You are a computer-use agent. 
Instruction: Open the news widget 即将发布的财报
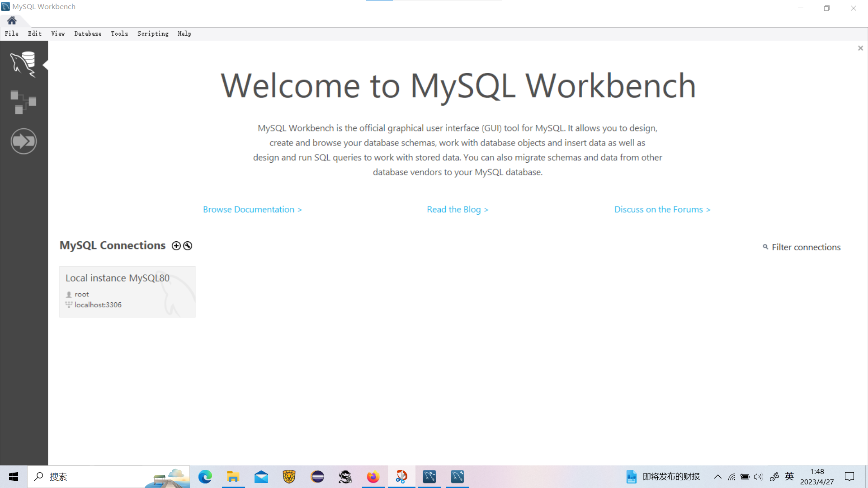(x=663, y=477)
